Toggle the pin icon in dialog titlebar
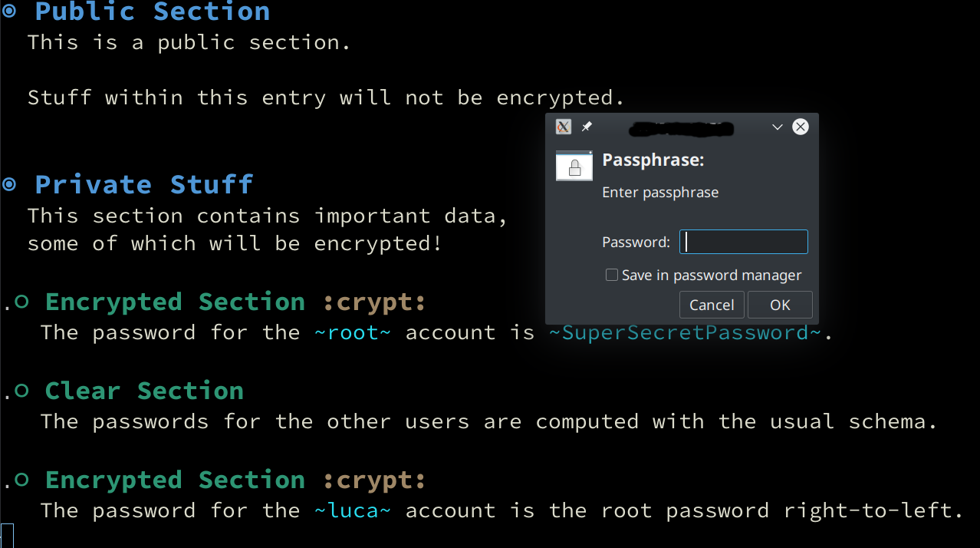 [587, 127]
